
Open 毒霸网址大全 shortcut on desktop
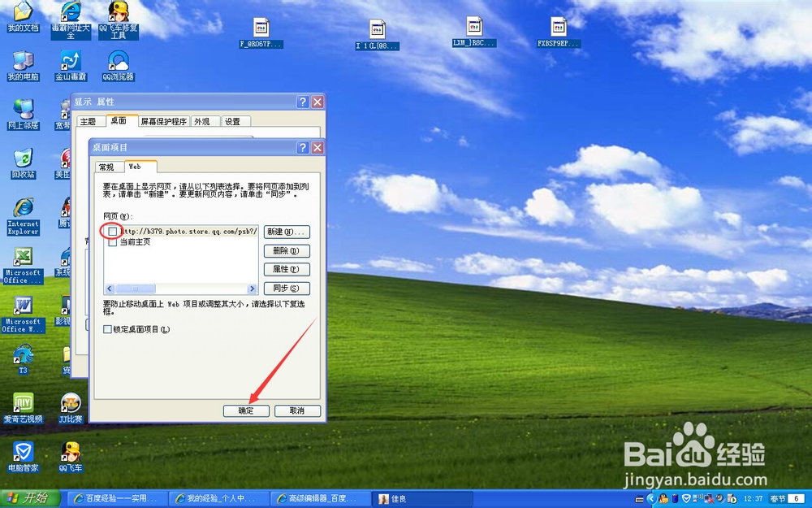tap(71, 20)
